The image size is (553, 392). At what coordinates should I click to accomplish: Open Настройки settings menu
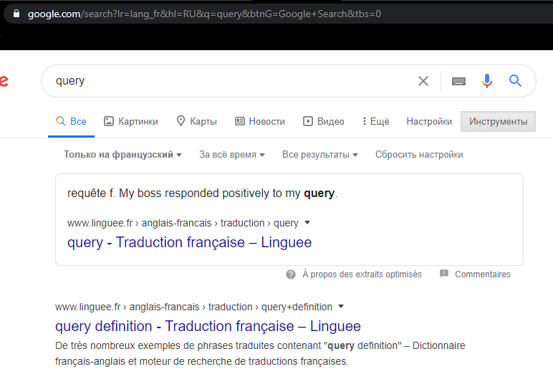[429, 121]
